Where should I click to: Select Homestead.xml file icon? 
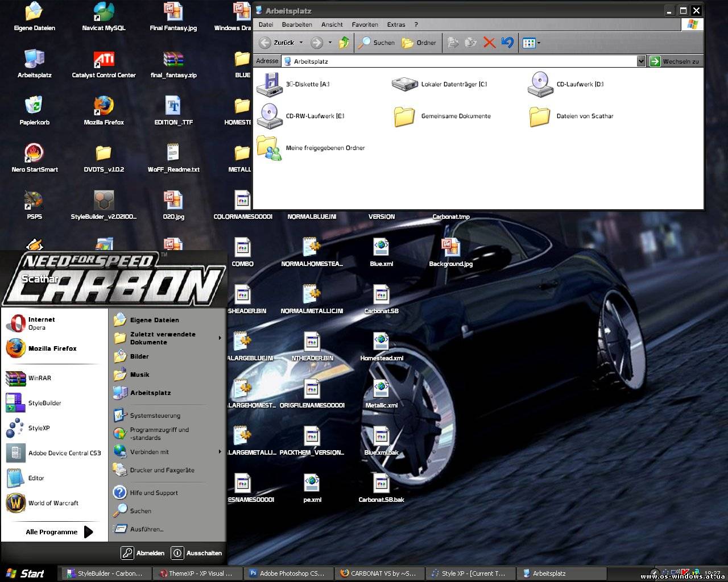click(x=381, y=347)
